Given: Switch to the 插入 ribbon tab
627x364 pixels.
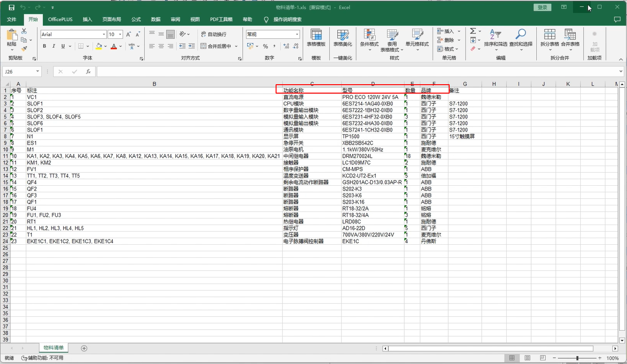Looking at the screenshot, I should (x=87, y=19).
